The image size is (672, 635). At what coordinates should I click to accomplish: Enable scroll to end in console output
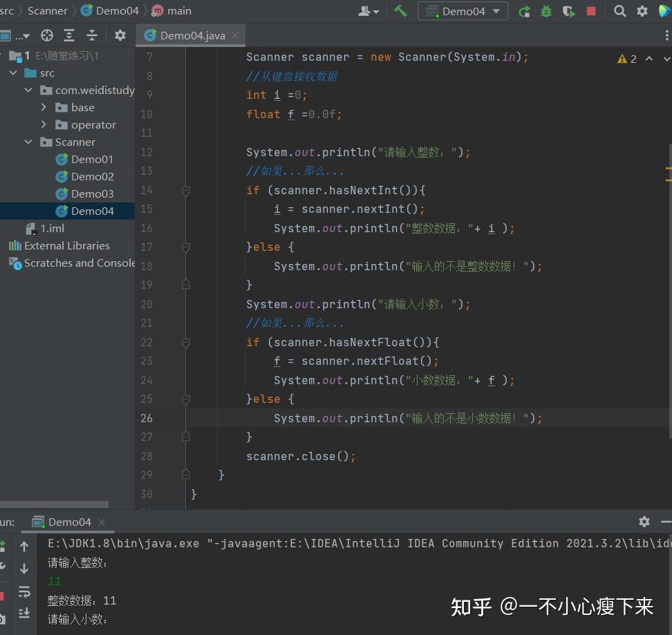click(24, 613)
